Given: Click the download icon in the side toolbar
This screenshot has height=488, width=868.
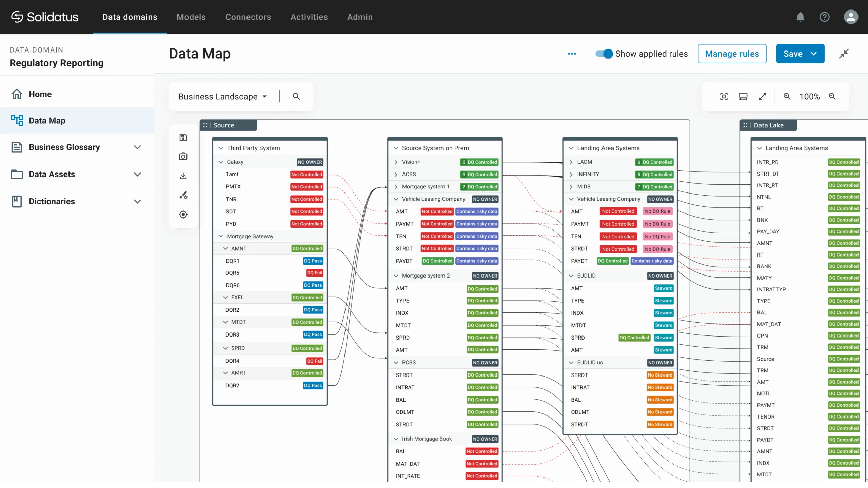Looking at the screenshot, I should point(183,176).
